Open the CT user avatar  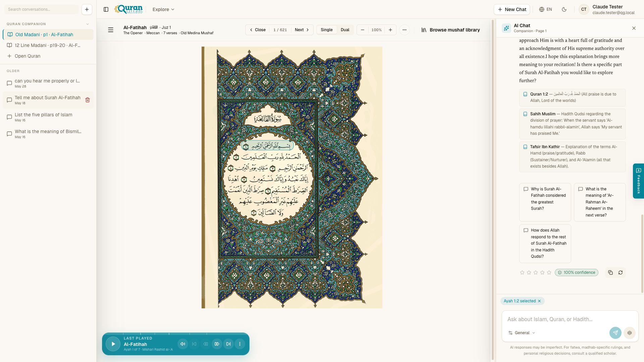pyautogui.click(x=584, y=9)
